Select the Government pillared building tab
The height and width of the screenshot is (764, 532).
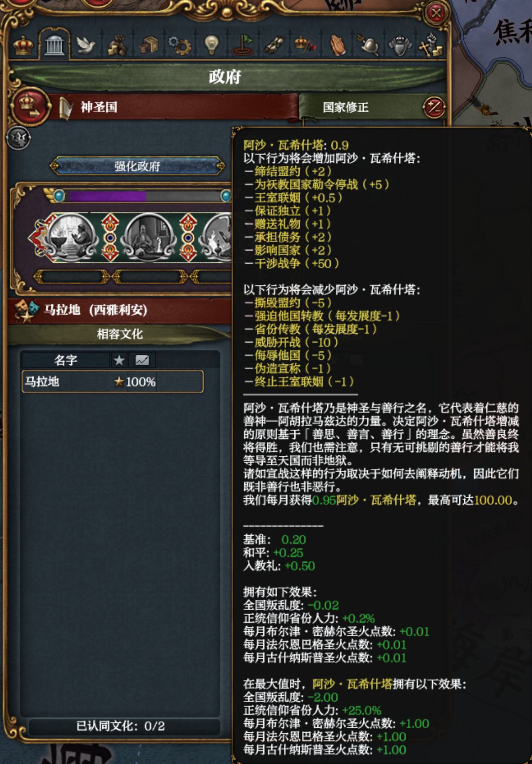pos(54,44)
